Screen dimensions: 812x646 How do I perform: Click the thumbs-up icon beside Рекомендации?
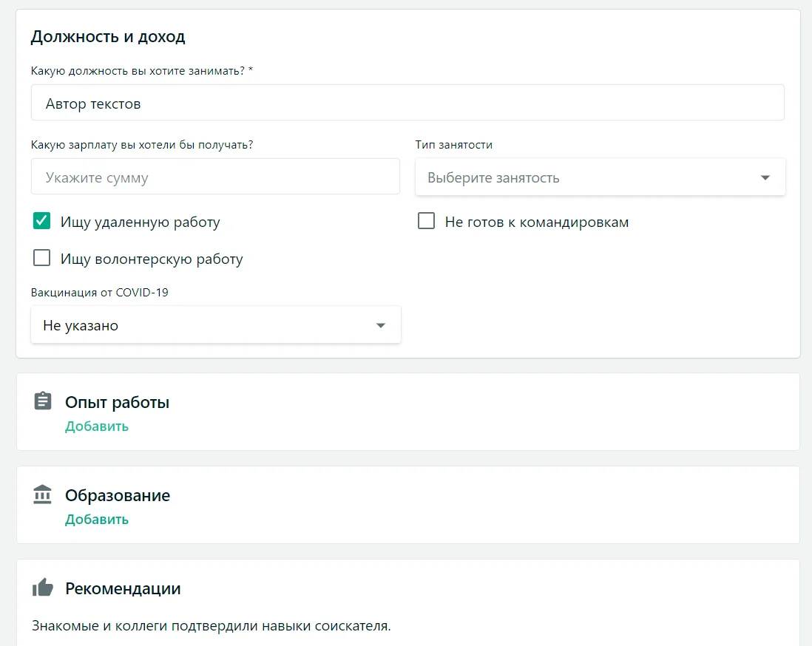coord(43,588)
